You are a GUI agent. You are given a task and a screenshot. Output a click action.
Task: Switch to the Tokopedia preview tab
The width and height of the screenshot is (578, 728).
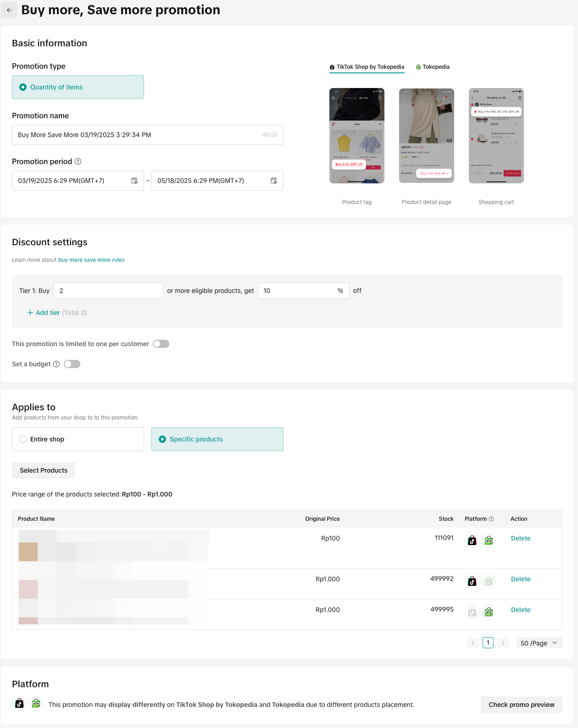[x=433, y=67]
